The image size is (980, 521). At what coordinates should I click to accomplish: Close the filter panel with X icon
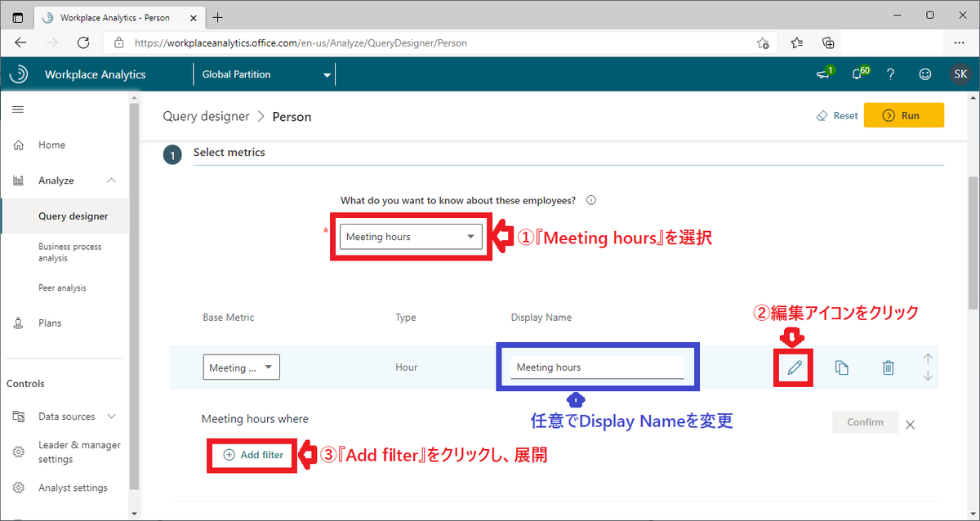[911, 425]
